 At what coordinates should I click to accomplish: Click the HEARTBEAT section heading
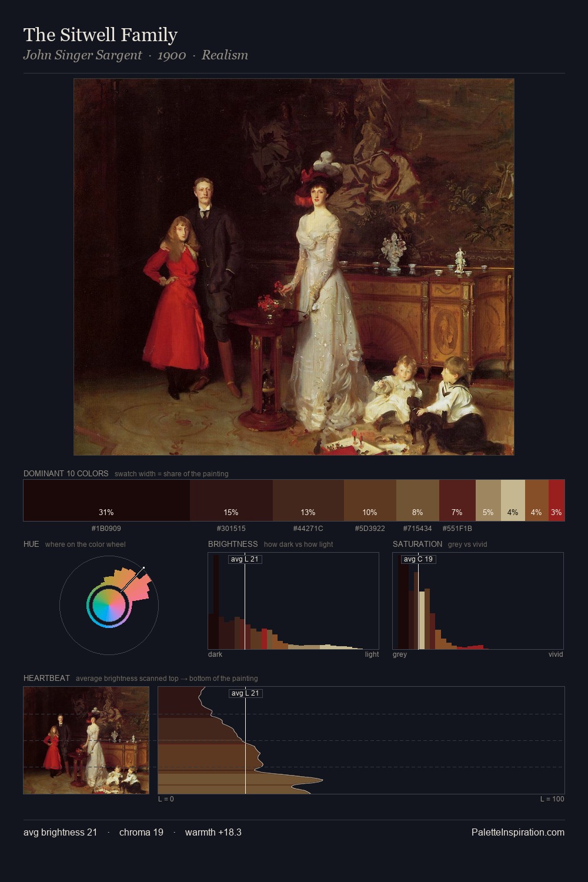46,678
